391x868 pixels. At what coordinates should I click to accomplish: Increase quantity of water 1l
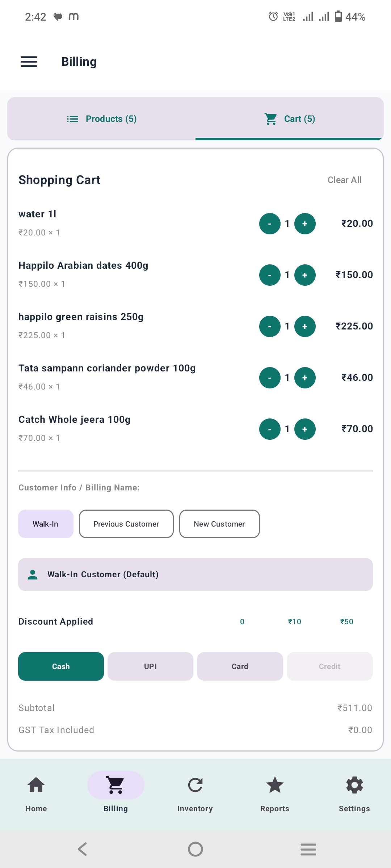pos(305,224)
